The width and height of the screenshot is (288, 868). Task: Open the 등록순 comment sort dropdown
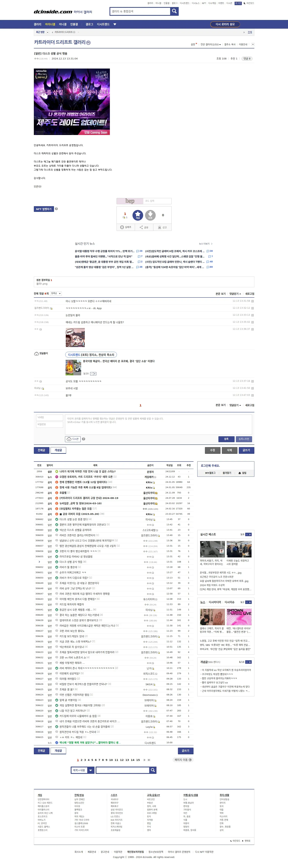tap(56, 294)
